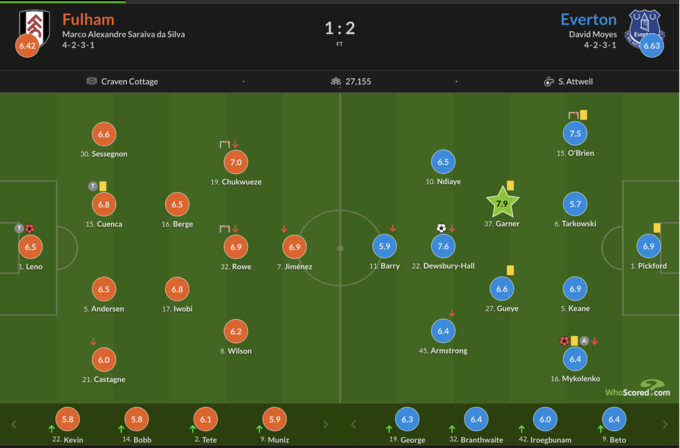
Task: Click the WhoScored.com logo
Action: point(637,388)
